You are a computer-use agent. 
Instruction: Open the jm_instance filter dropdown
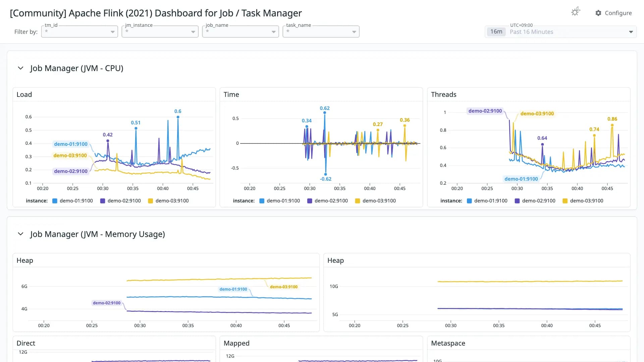tap(160, 32)
